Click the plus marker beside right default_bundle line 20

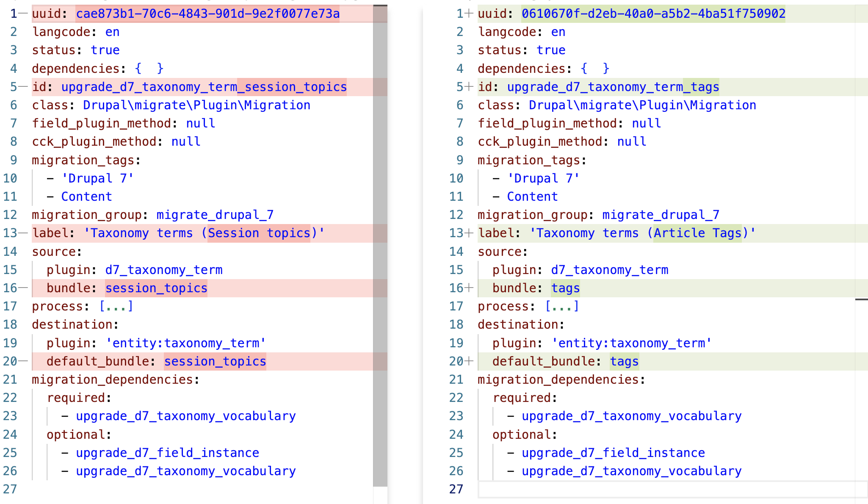click(469, 361)
